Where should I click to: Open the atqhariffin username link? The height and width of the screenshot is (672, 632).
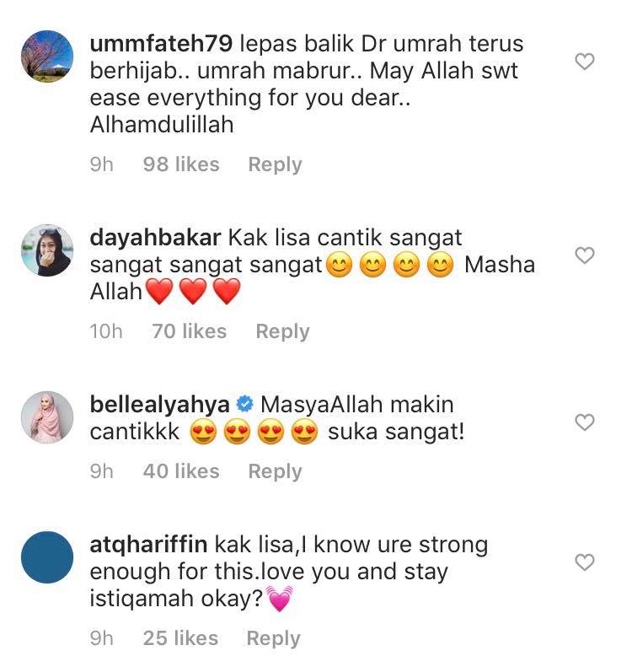(148, 545)
